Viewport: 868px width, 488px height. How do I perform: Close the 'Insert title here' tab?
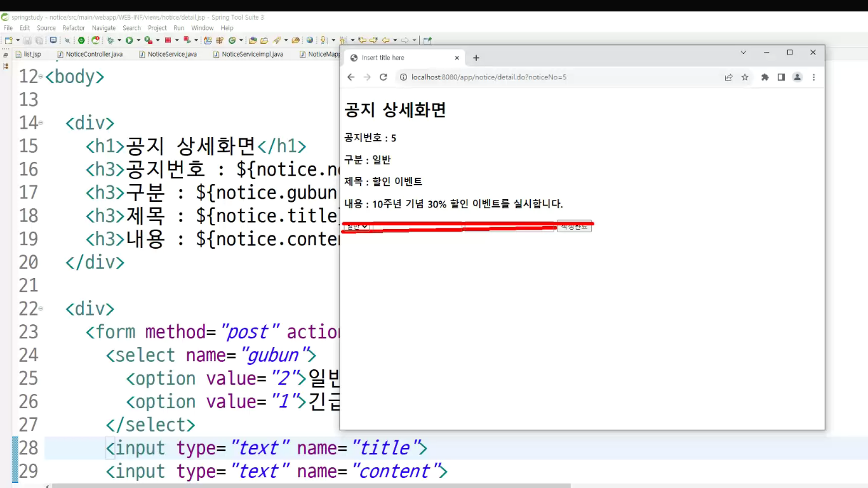[457, 58]
